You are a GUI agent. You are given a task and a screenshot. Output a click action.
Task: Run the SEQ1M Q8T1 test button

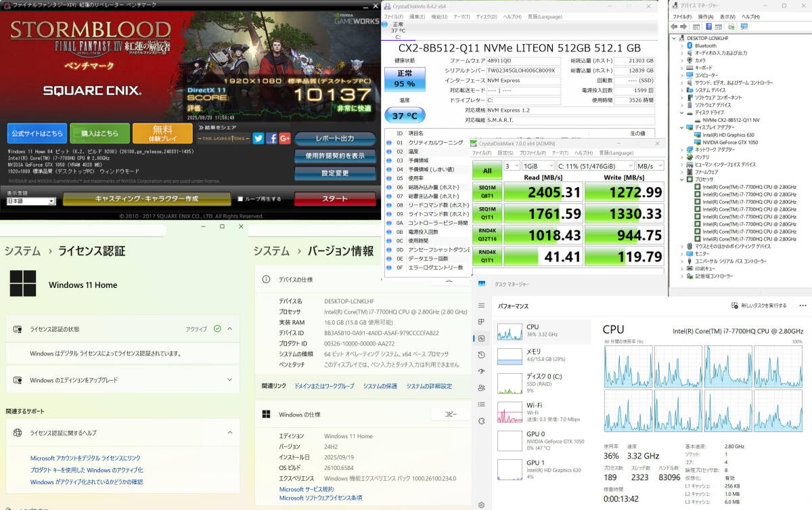(x=487, y=193)
